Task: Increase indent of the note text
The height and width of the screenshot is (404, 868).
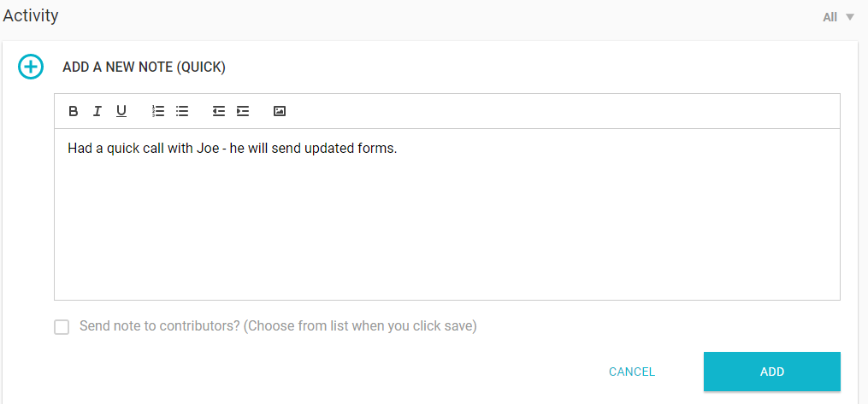Action: pos(243,111)
